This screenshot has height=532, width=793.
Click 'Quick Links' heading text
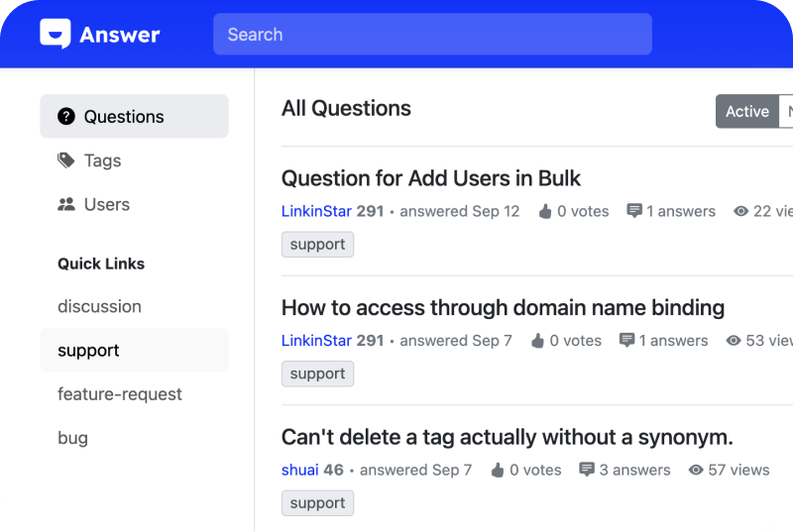101,264
